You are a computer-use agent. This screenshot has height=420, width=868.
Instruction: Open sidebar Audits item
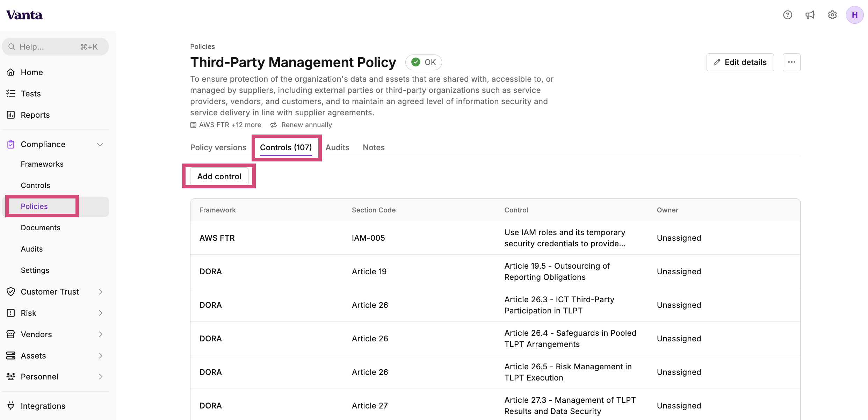tap(32, 249)
